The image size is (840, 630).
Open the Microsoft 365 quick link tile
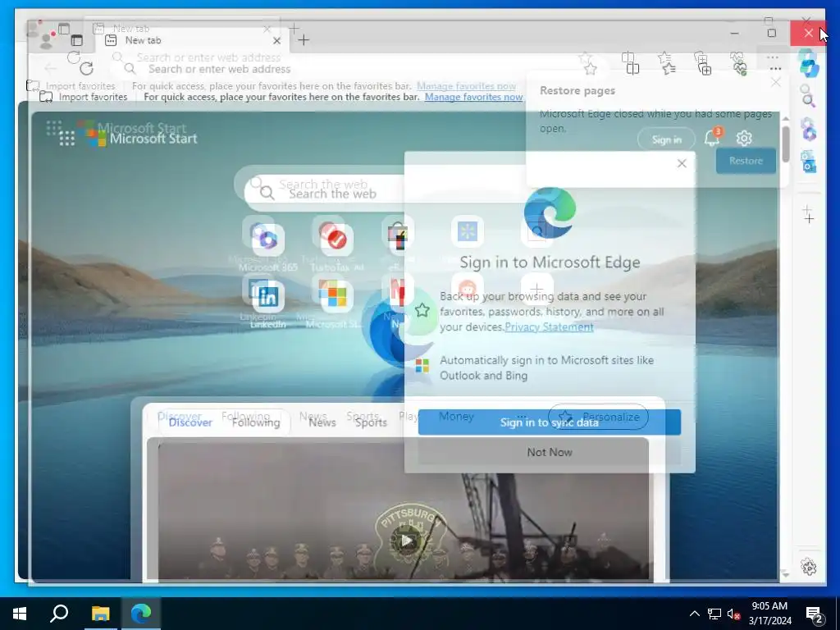point(268,240)
